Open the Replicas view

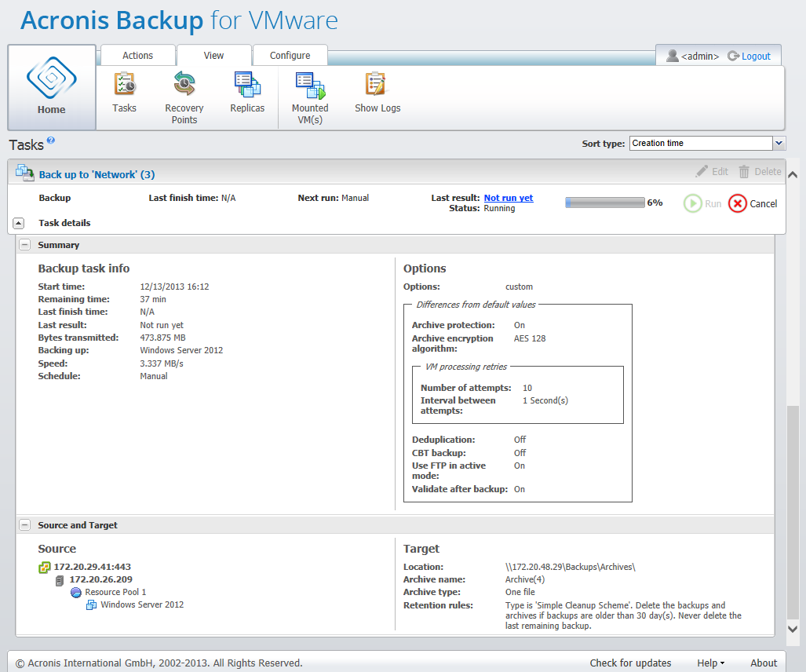tap(247, 84)
